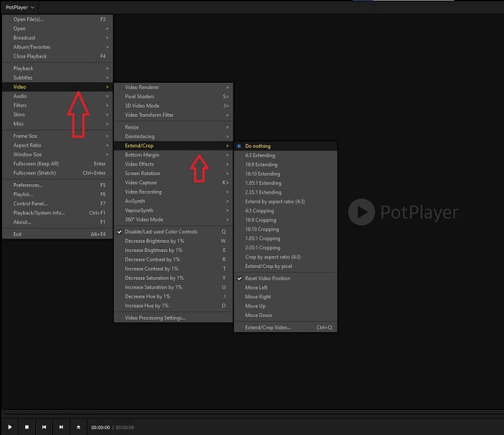Viewport: 504px width, 435px height.
Task: Expand Video Transform Filter submenu
Action: [x=173, y=115]
